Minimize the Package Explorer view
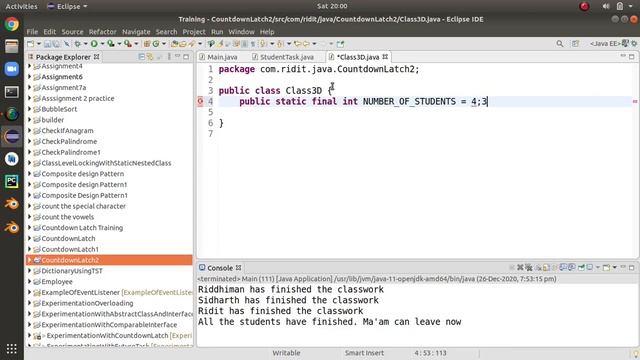 [x=178, y=56]
